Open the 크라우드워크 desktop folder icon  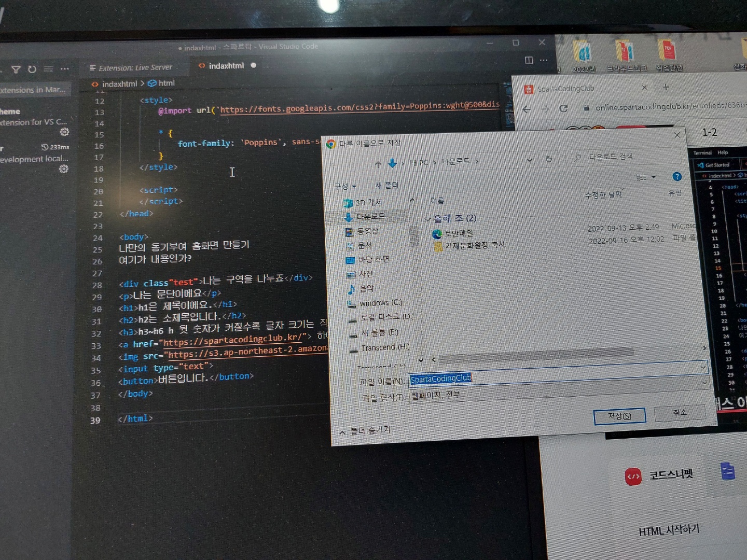(x=626, y=55)
